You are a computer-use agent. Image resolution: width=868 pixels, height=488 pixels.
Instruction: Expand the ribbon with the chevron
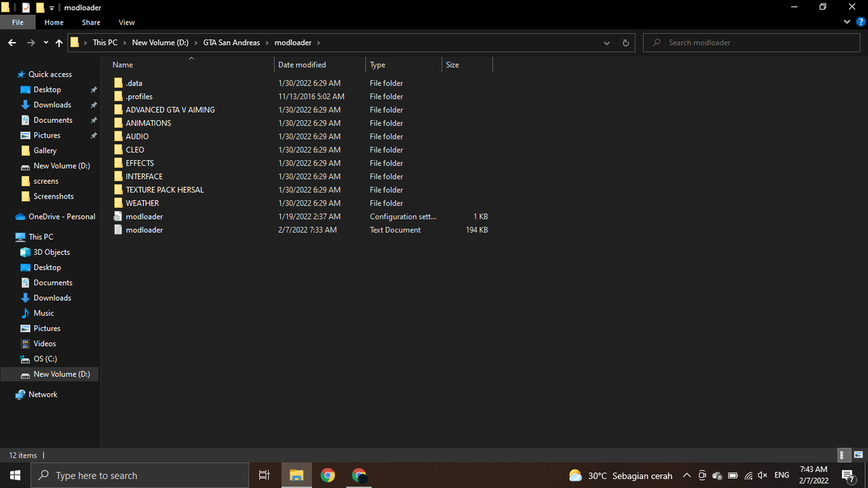[847, 22]
